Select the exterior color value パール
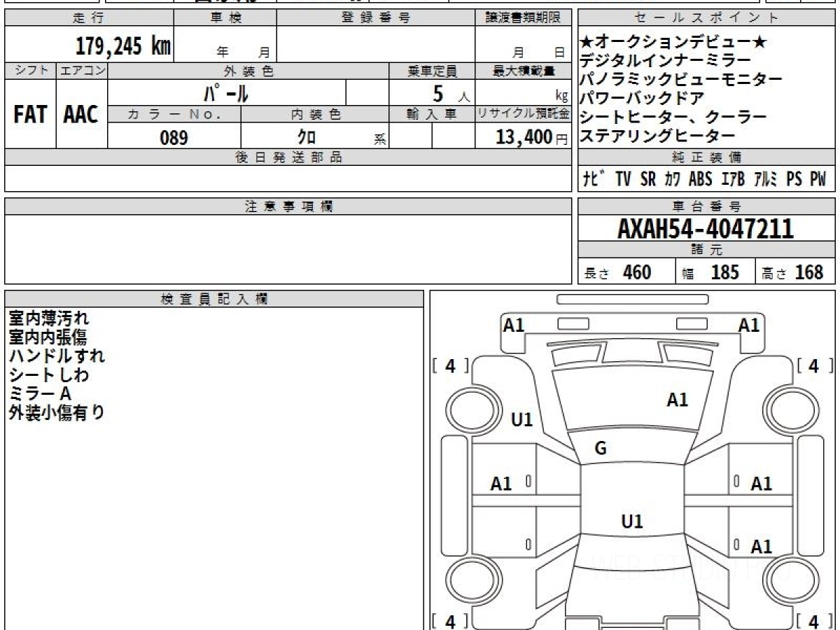Image resolution: width=840 pixels, height=630 pixels. [x=226, y=92]
